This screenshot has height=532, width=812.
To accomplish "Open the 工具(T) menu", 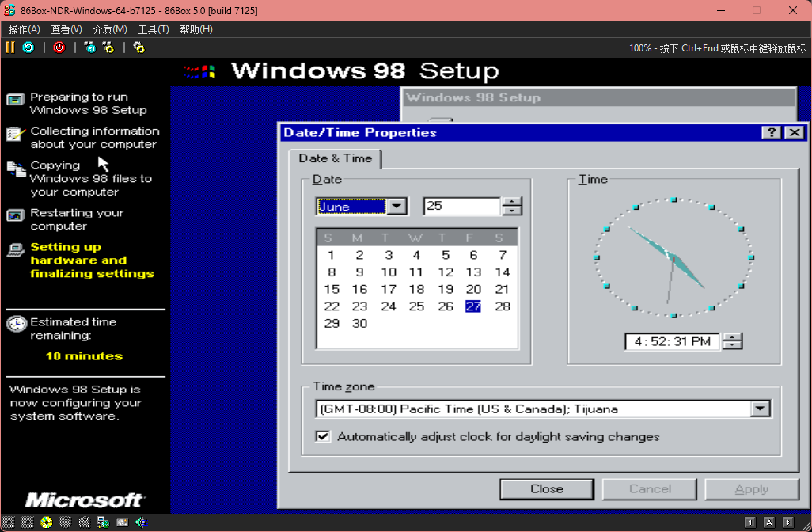I will coord(154,29).
